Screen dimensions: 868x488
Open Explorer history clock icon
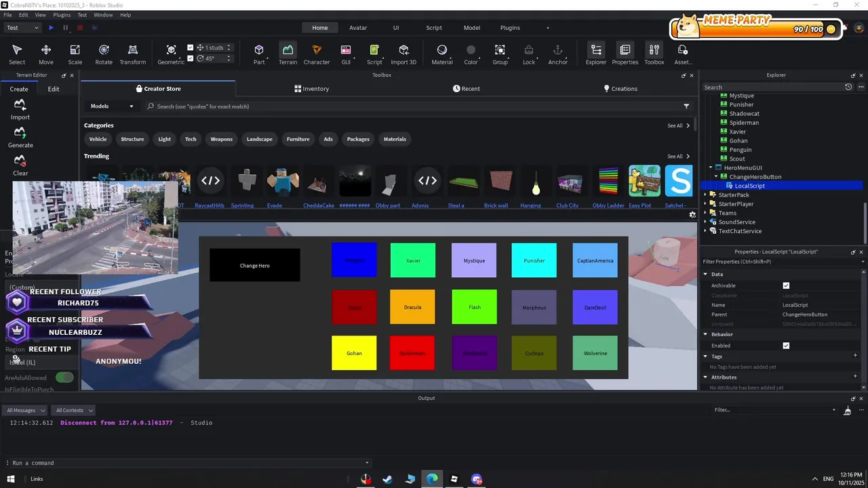point(848,87)
